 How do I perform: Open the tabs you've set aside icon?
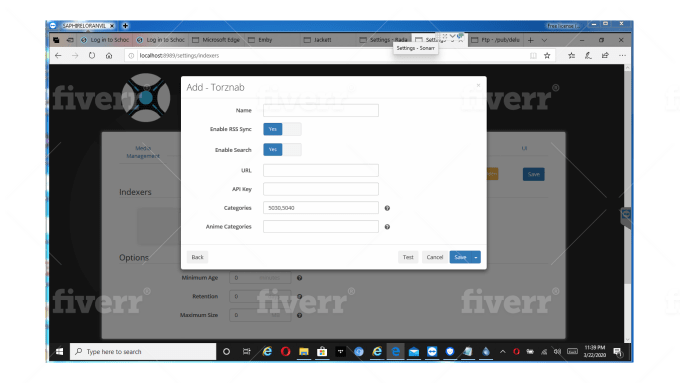[x=56, y=40]
